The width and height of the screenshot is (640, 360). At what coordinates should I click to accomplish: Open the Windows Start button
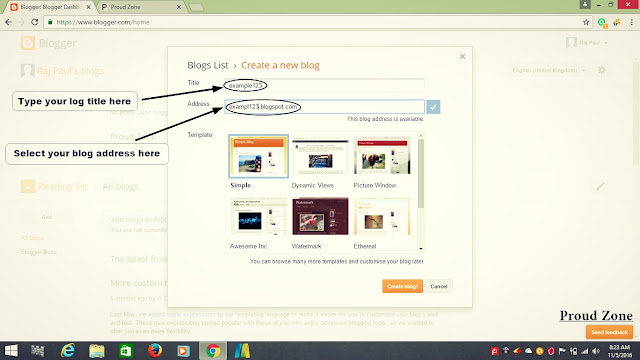pos(11,351)
